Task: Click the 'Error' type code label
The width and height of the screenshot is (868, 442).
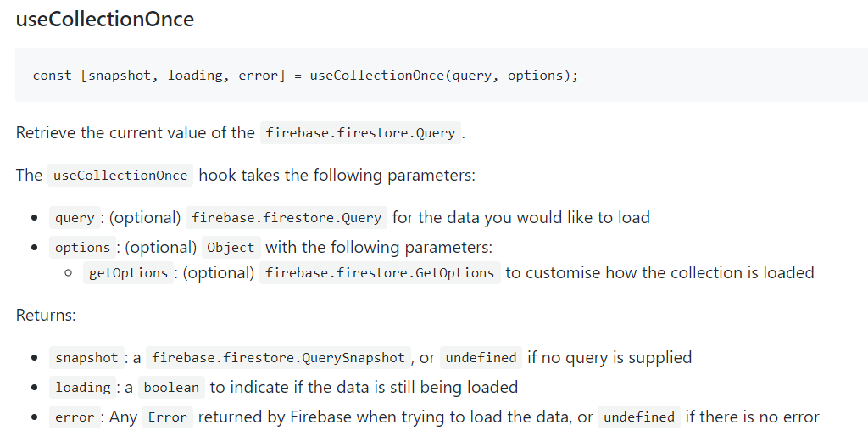Action: click(167, 417)
